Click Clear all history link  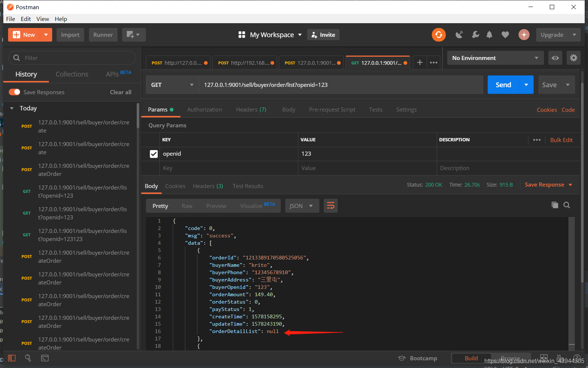(121, 92)
